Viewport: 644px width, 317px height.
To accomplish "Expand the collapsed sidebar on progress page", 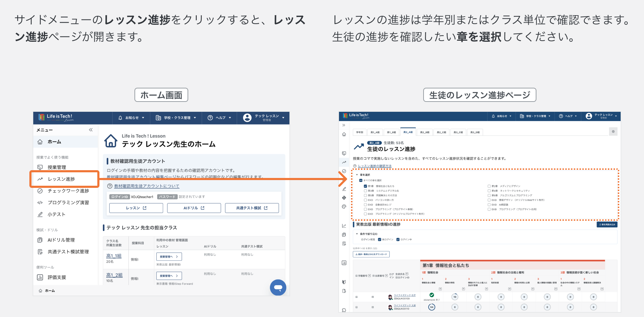I will tap(344, 125).
